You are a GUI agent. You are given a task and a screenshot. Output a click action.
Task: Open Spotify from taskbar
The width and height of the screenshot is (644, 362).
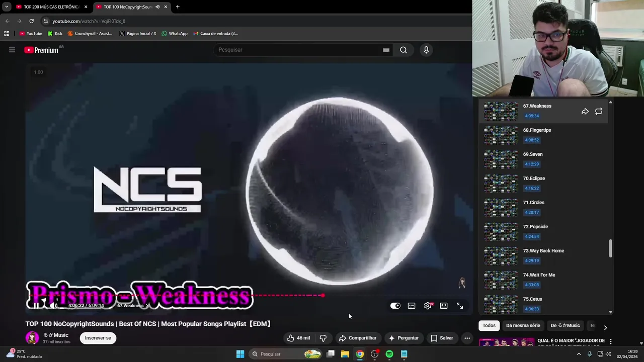tap(389, 354)
